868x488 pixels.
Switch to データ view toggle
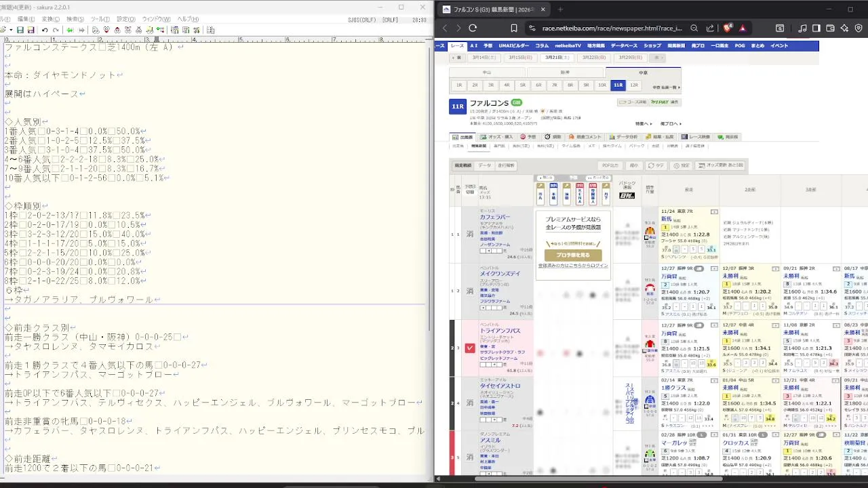pyautogui.click(x=485, y=165)
